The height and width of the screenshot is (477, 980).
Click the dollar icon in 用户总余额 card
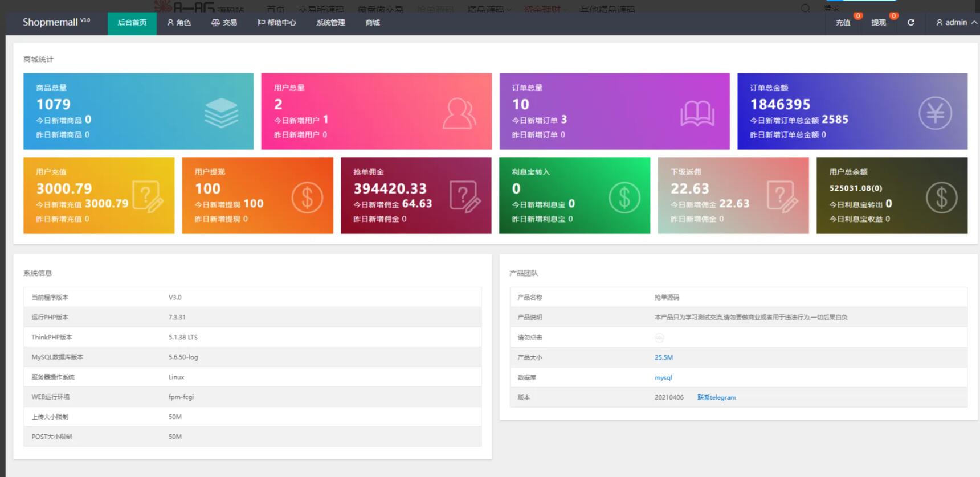(x=941, y=197)
